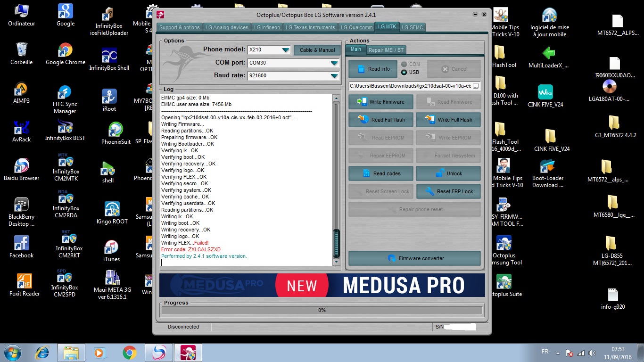Switch to LG SEMC tab
This screenshot has height=362, width=644.
(x=412, y=27)
